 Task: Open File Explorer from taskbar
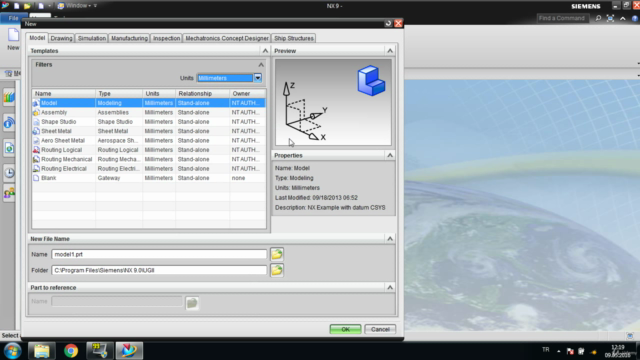click(x=42, y=351)
